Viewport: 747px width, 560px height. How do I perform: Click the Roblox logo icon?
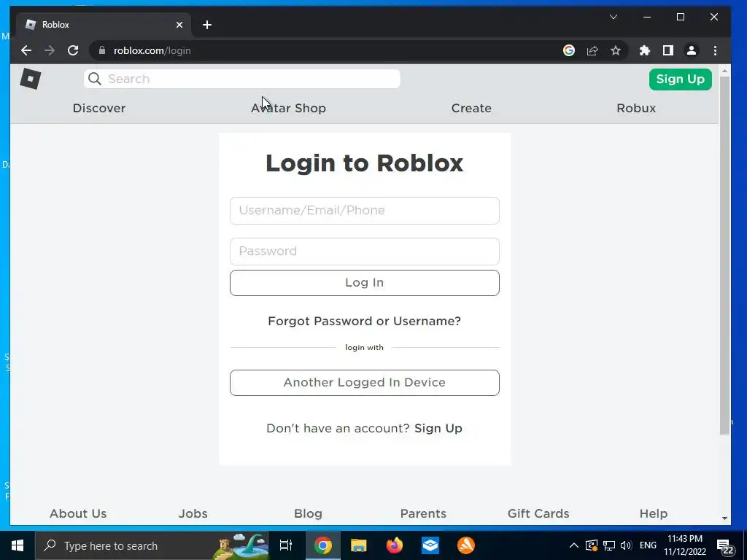[31, 79]
